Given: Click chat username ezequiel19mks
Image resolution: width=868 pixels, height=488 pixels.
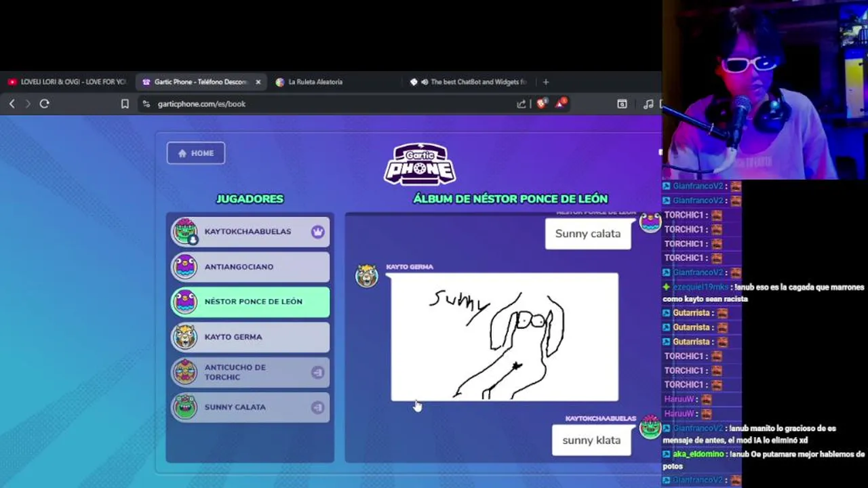Looking at the screenshot, I should pyautogui.click(x=700, y=287).
